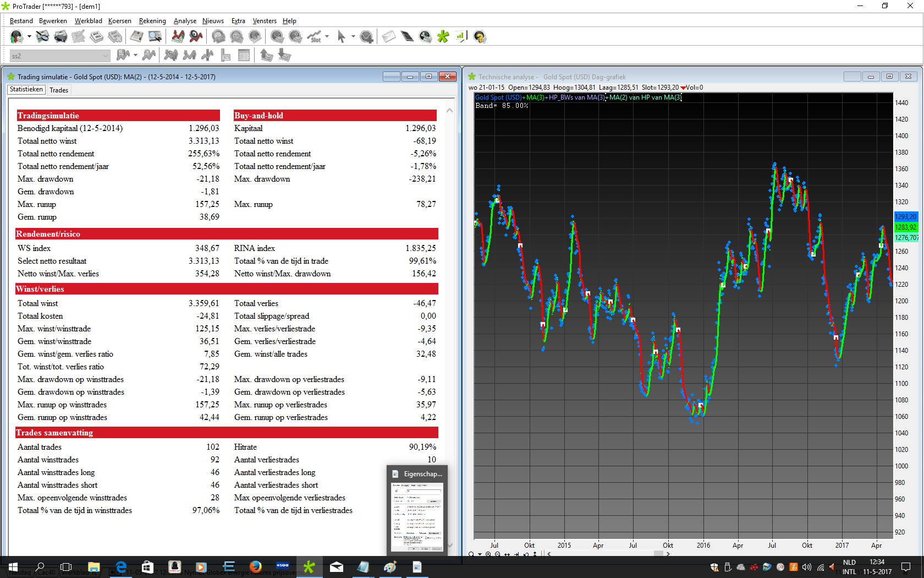The width and height of the screenshot is (924, 578).
Task: Click the Slot chart toolbar icon
Action: pyautogui.click(x=315, y=37)
